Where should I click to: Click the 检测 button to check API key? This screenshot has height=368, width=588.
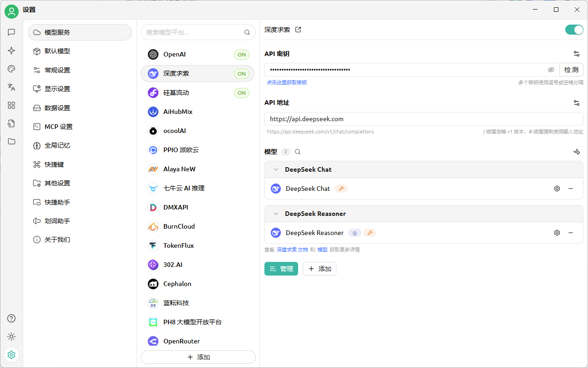tap(571, 70)
